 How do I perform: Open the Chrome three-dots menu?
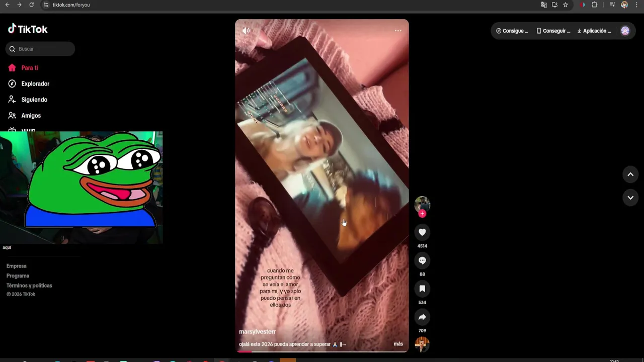coord(637,5)
